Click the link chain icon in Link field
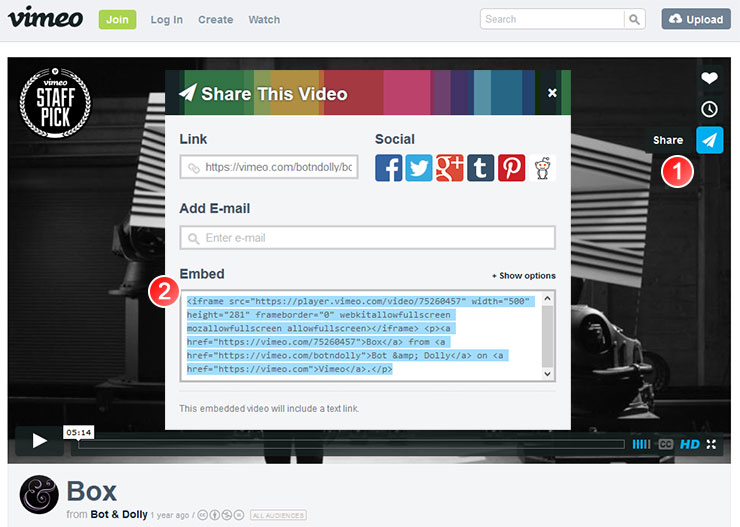The height and width of the screenshot is (527, 740). click(194, 168)
